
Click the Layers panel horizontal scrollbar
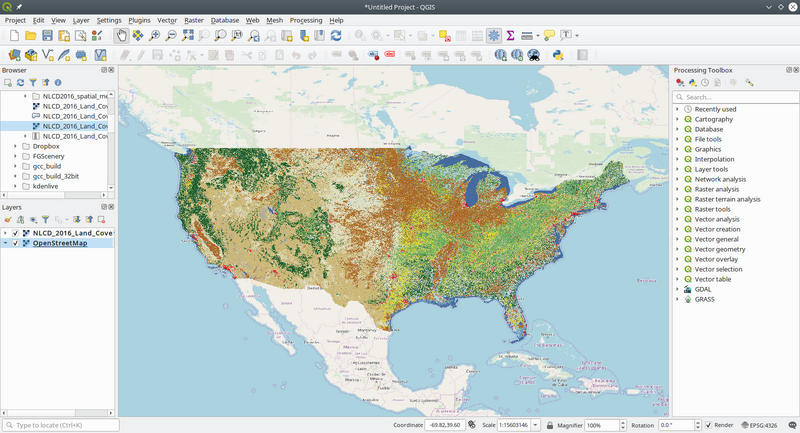(x=57, y=413)
